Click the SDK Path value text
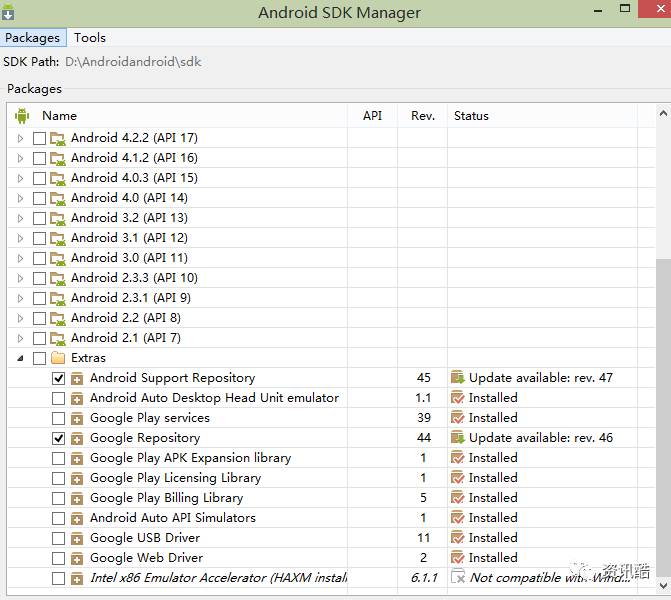671x600 pixels. tap(133, 62)
